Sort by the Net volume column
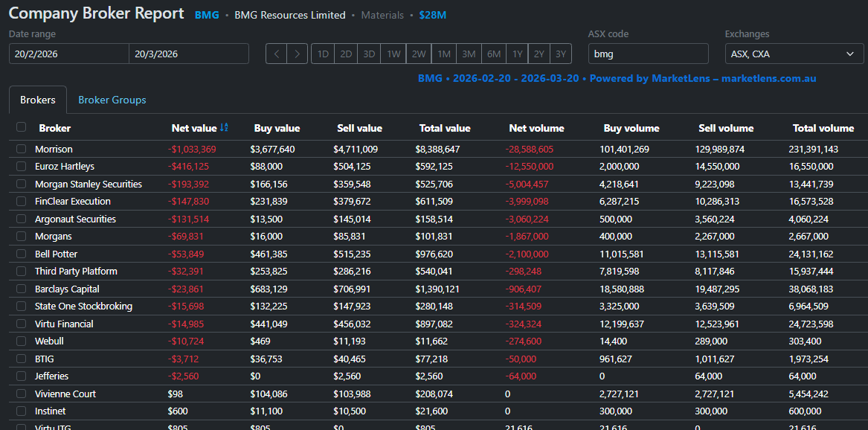 tap(536, 129)
